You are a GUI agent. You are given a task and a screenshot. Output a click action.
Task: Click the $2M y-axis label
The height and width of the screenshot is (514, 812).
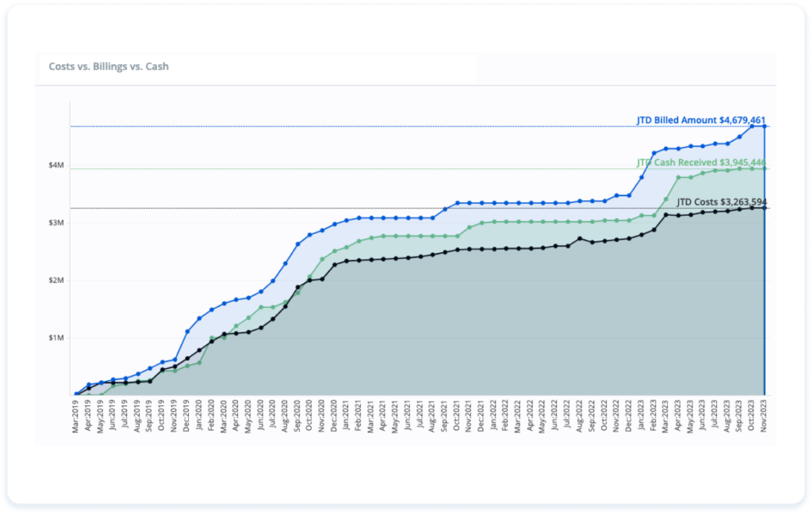pyautogui.click(x=56, y=280)
